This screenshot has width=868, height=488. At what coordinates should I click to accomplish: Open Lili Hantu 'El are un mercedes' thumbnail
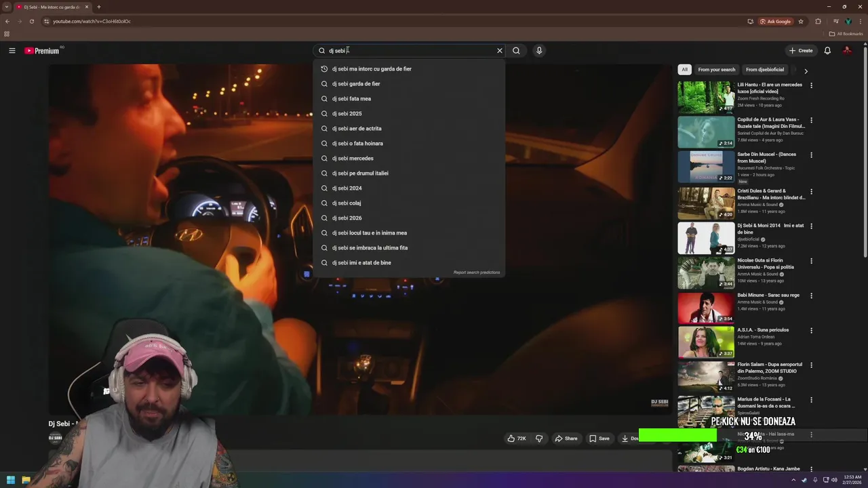[x=706, y=97]
